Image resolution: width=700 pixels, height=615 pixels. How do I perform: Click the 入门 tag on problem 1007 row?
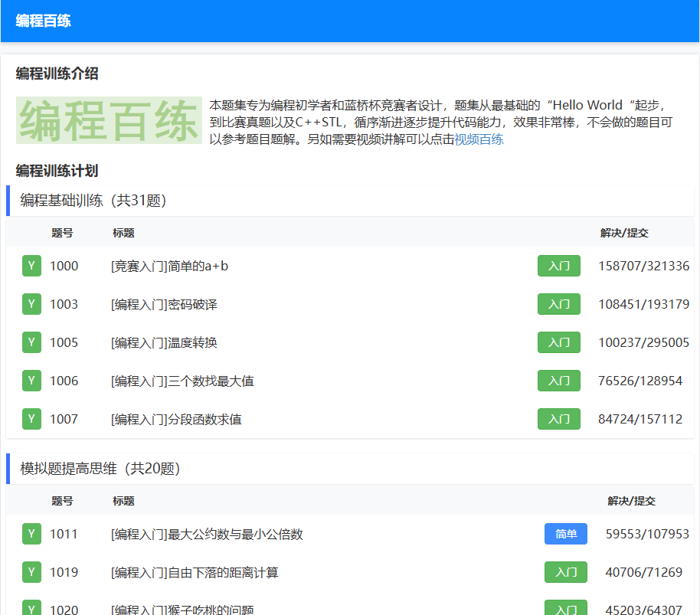pyautogui.click(x=559, y=420)
